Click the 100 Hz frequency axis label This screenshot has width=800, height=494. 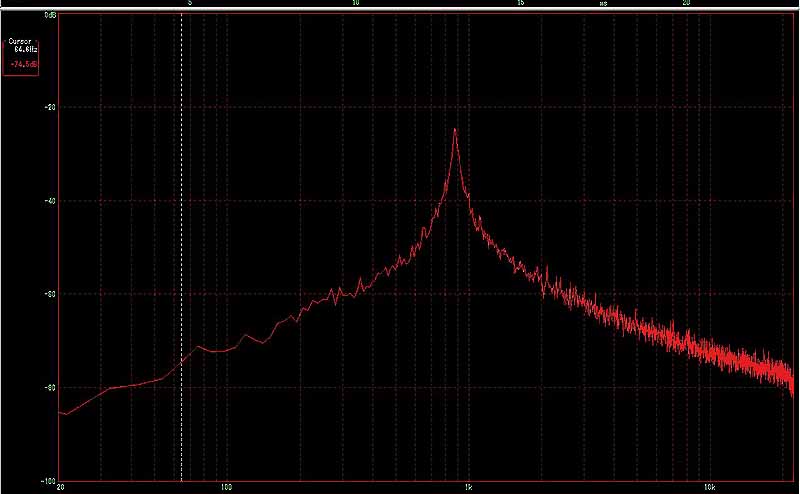(227, 488)
